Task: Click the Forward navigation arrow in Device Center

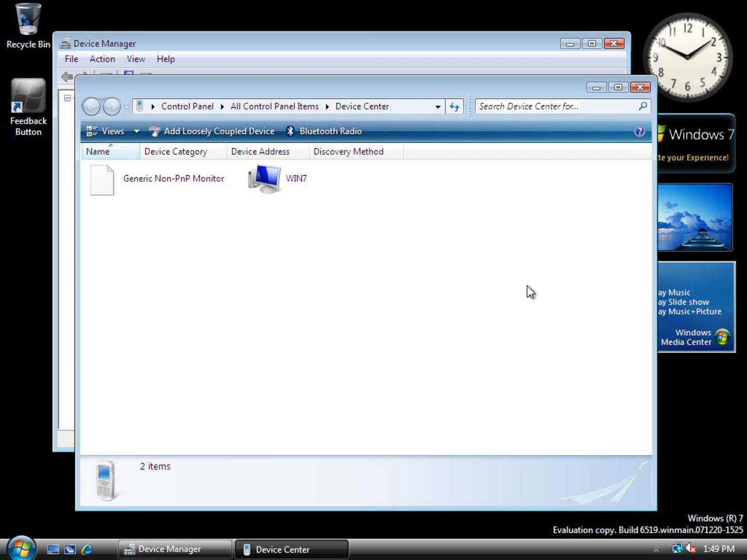Action: 111,107
